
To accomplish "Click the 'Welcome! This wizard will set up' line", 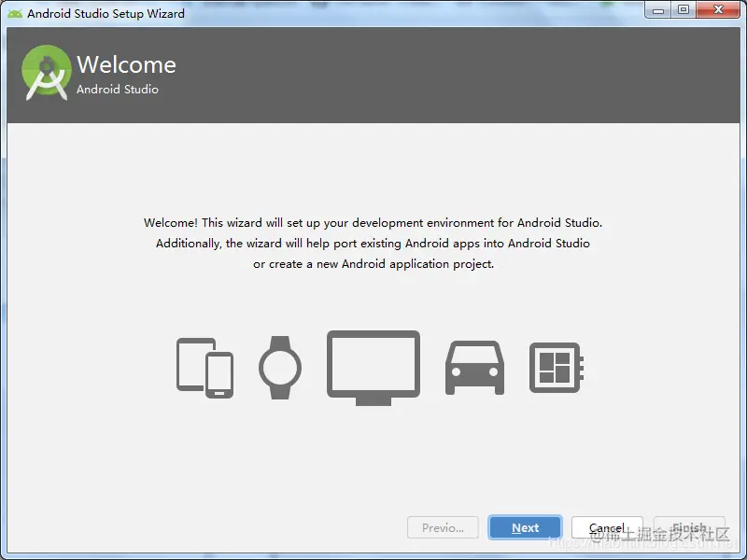I will pyautogui.click(x=373, y=223).
